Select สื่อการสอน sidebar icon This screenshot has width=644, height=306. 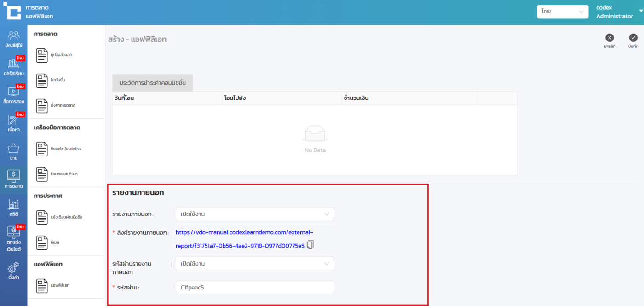(13, 95)
